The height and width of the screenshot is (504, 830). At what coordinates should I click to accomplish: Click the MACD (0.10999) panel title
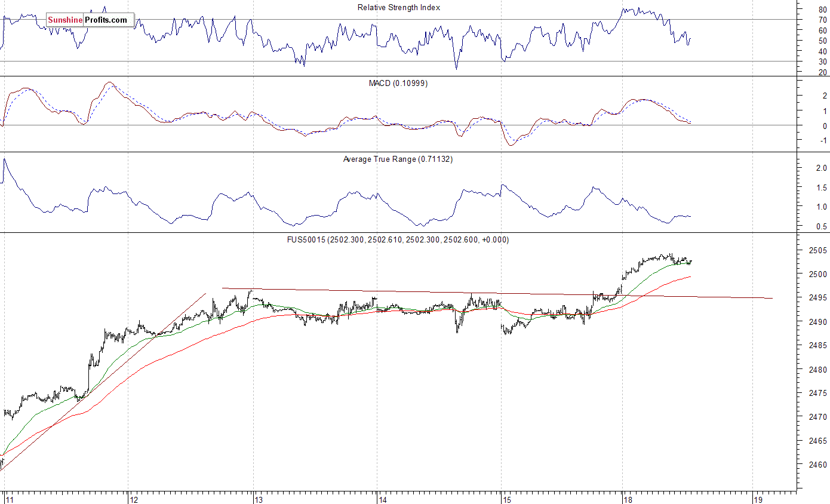point(398,83)
